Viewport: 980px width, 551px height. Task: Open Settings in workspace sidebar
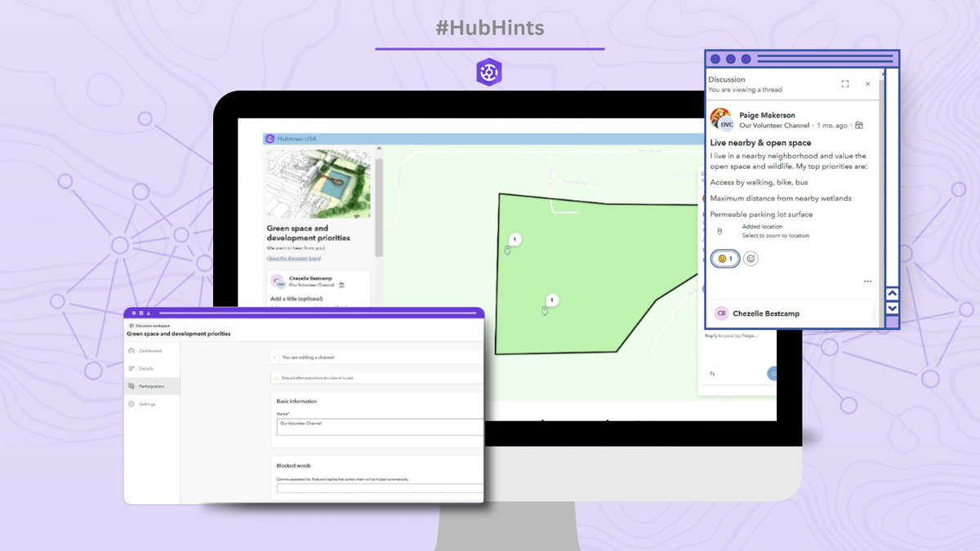coord(152,404)
